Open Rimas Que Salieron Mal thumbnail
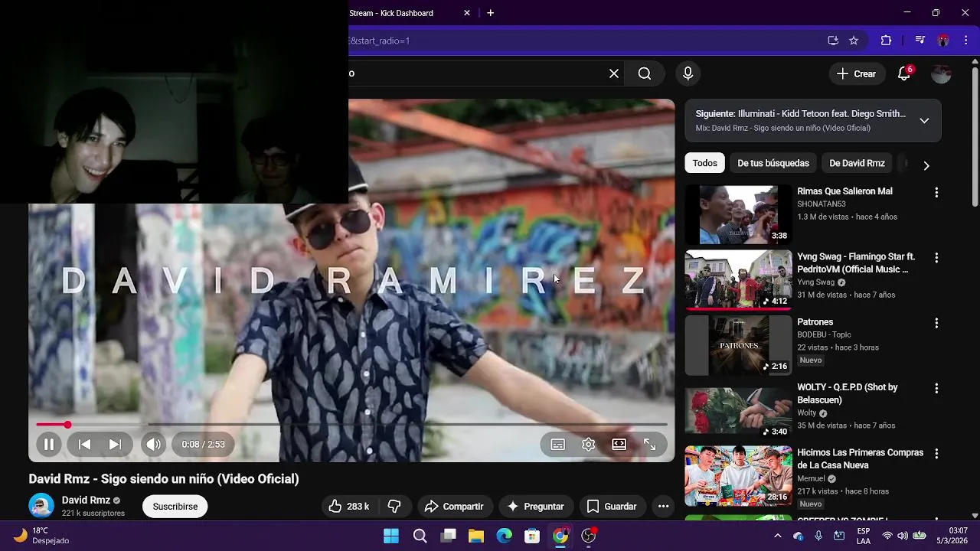The width and height of the screenshot is (980, 551). click(738, 214)
